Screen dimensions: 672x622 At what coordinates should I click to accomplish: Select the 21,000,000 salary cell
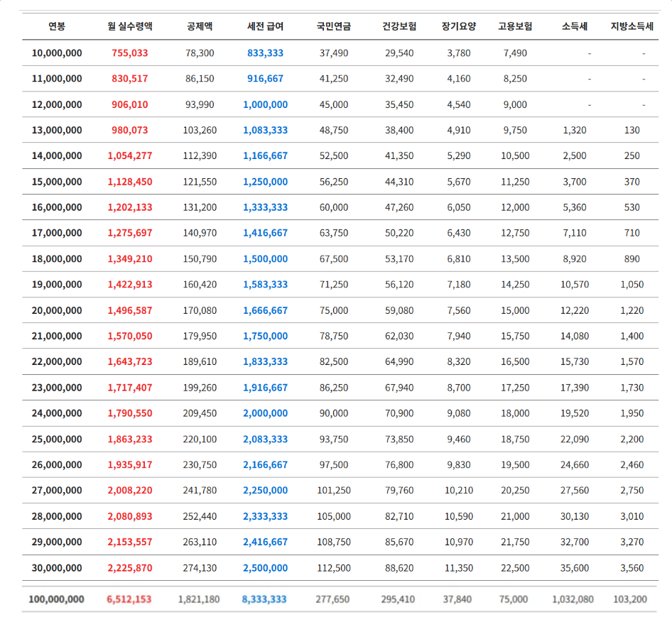click(57, 337)
